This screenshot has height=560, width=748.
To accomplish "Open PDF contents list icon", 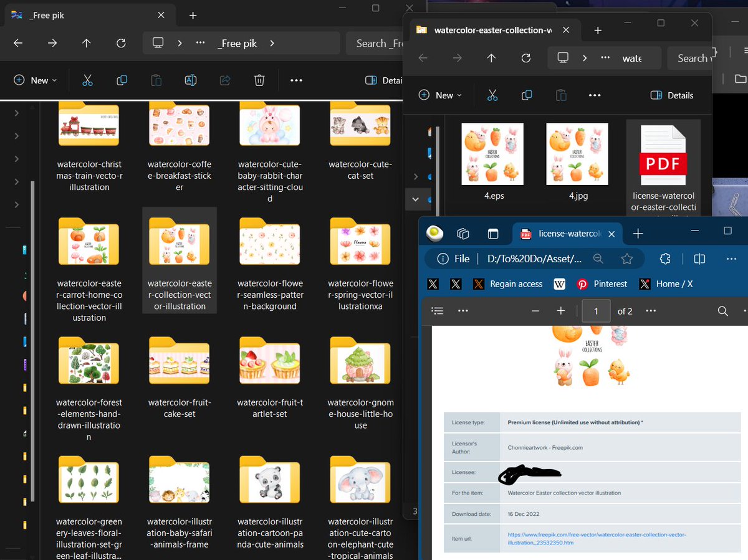I will [438, 311].
